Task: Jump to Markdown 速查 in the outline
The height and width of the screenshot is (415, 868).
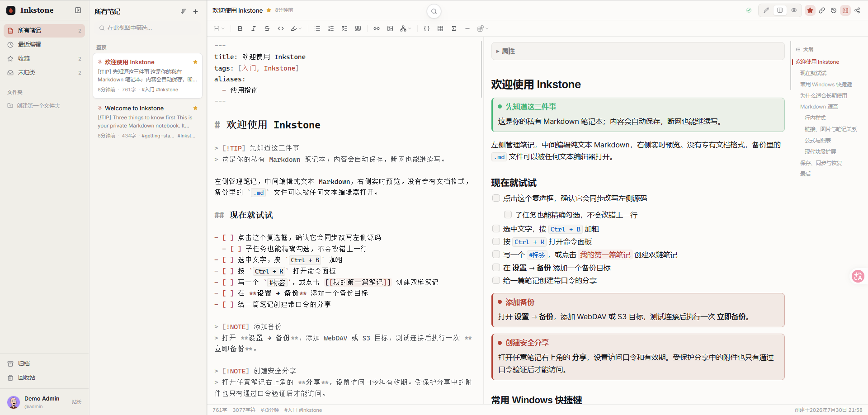Action: pos(819,107)
